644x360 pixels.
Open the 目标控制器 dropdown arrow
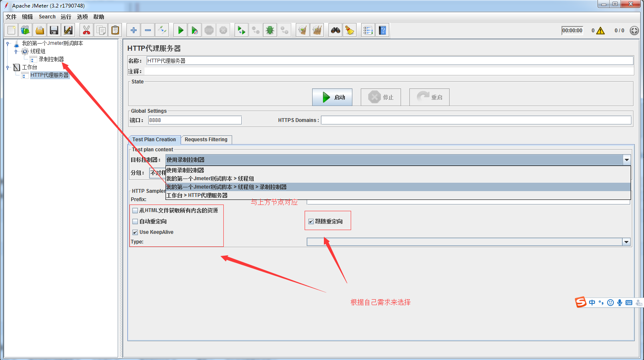(x=627, y=160)
